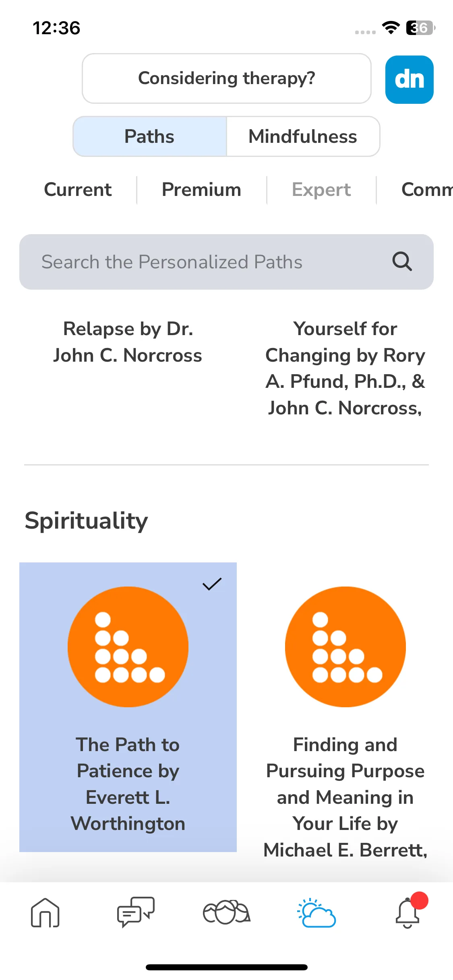
Task: Open Relapse by Dr. John C. Norcross path
Action: pyautogui.click(x=128, y=342)
